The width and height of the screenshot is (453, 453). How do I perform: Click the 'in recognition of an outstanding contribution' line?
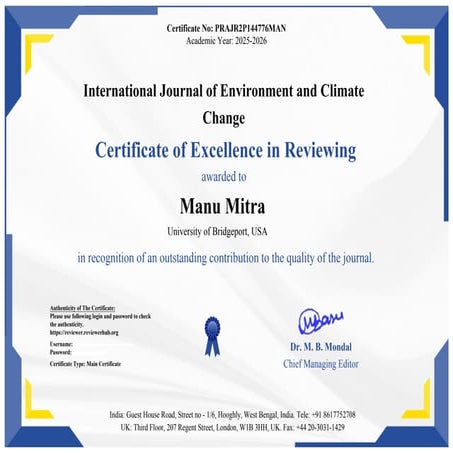tap(226, 258)
